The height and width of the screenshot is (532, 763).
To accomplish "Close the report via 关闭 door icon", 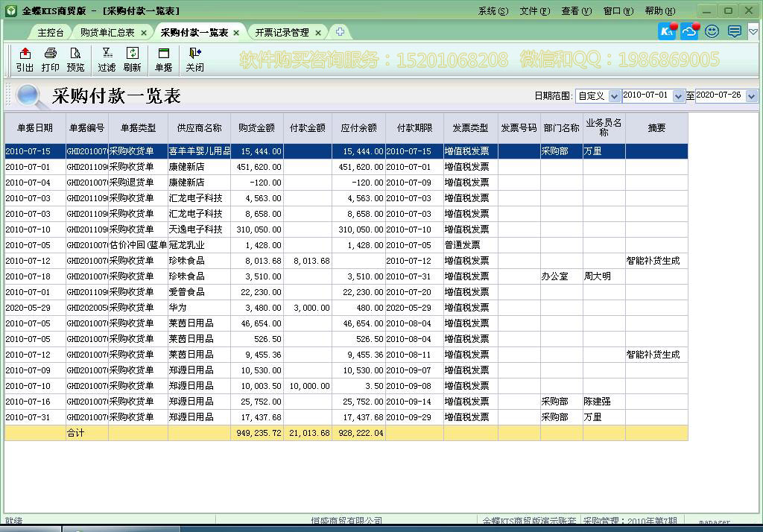I will click(194, 60).
